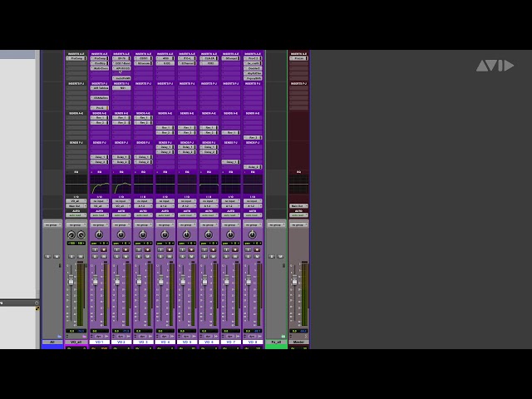Click the dyn button on VO 4
532x399 pixels.
(165, 336)
